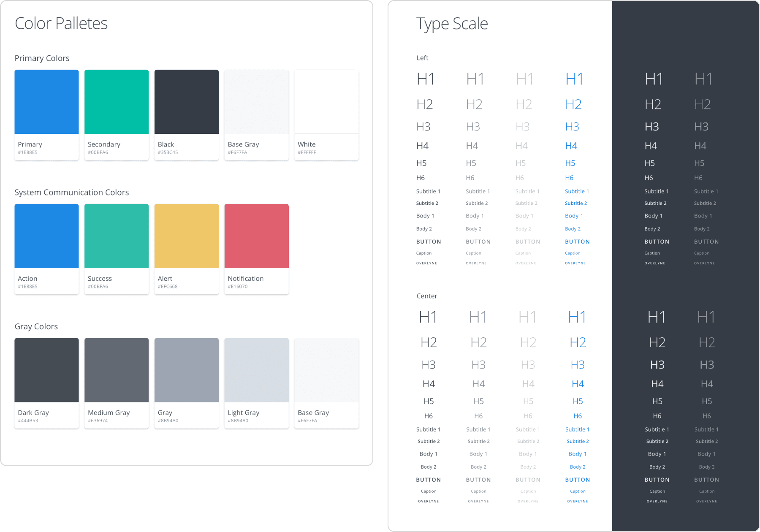Click the blue BUTTON sample in Left section
Image resolution: width=760 pixels, height=532 pixels.
[577, 242]
